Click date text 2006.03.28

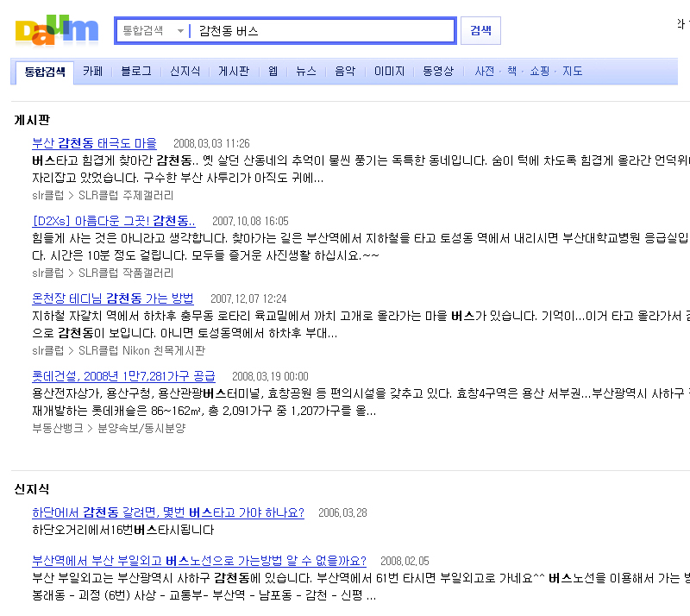pyautogui.click(x=342, y=513)
